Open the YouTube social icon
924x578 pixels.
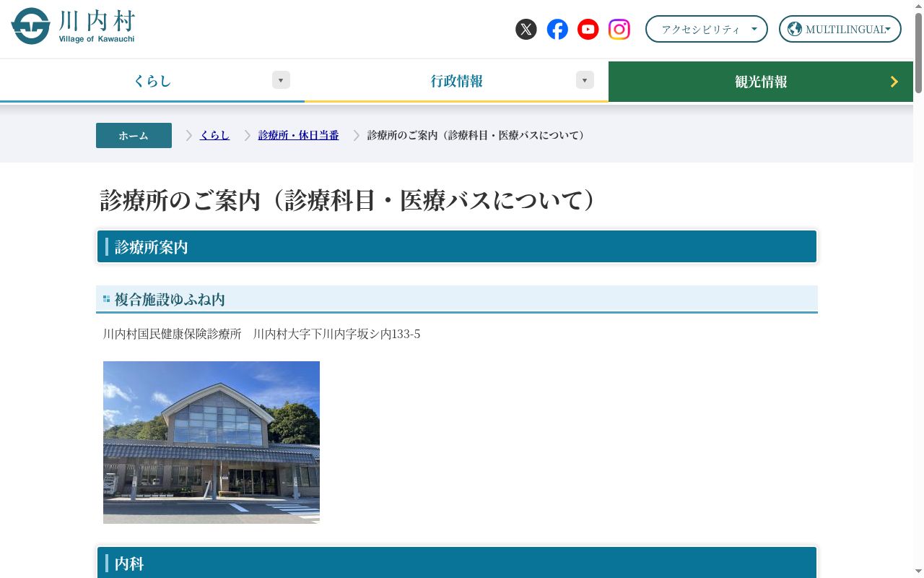(588, 29)
